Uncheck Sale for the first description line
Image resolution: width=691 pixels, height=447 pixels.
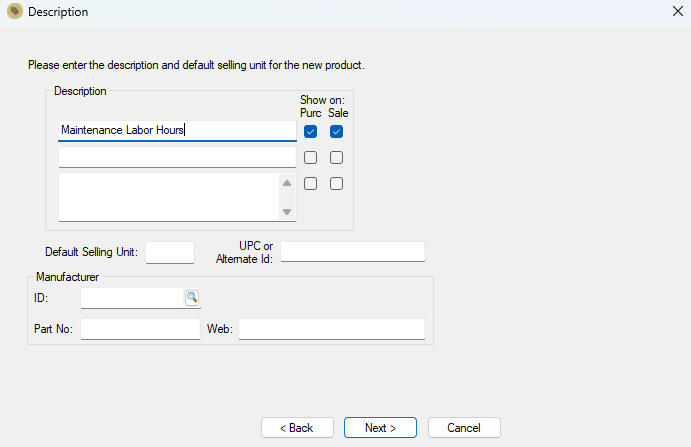click(336, 131)
